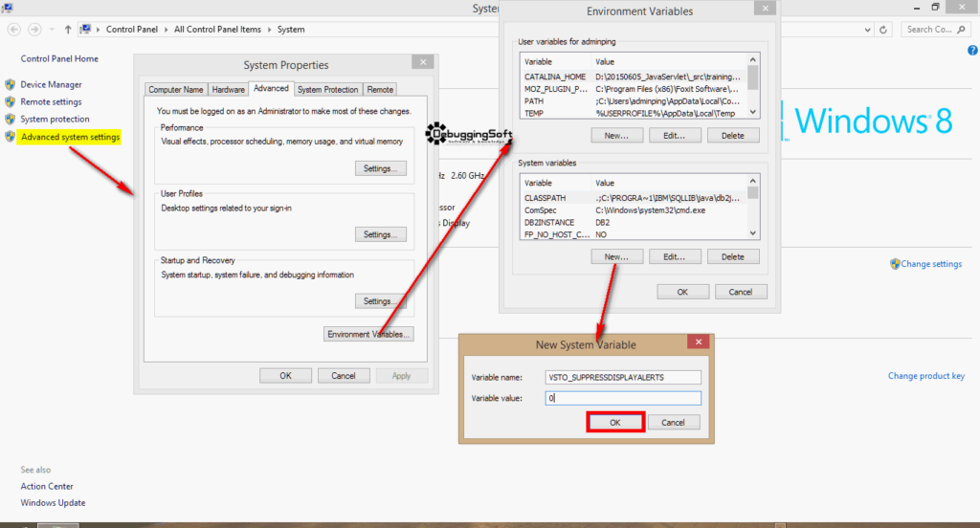Open the System Protection tab
Screen dimensions: 980x528
327,89
